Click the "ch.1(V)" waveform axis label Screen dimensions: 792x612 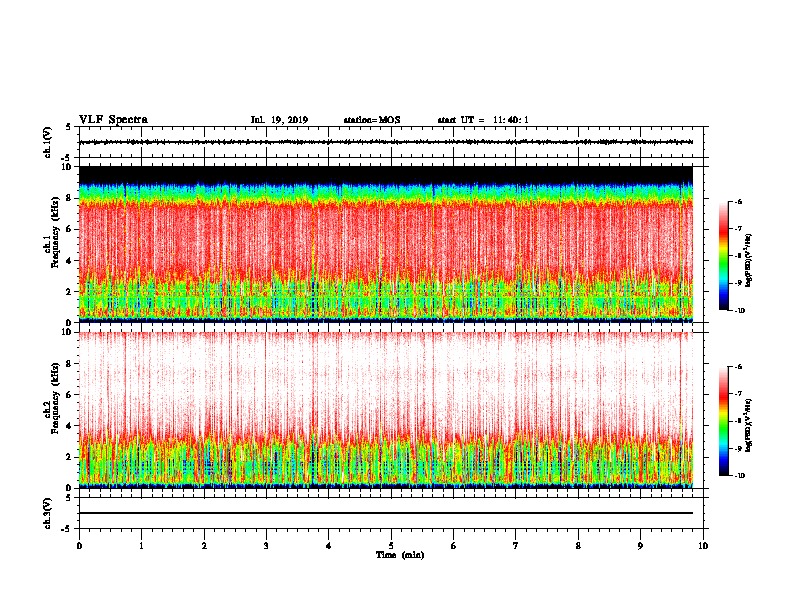(x=48, y=142)
